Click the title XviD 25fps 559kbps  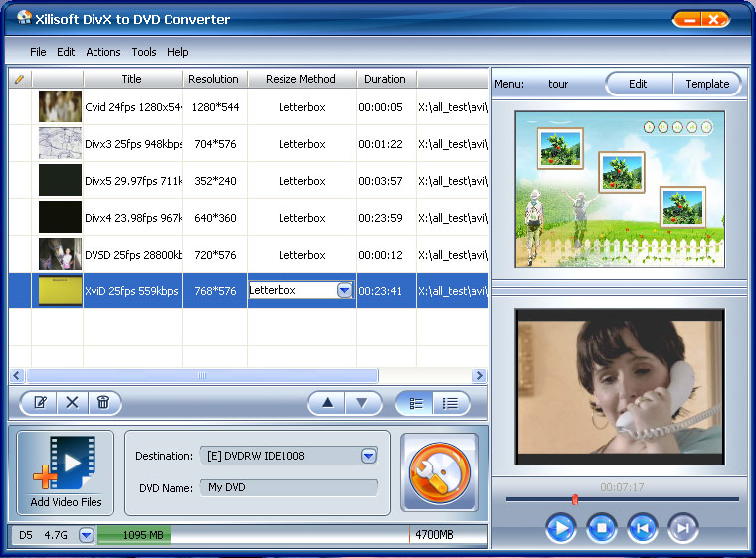tap(131, 291)
